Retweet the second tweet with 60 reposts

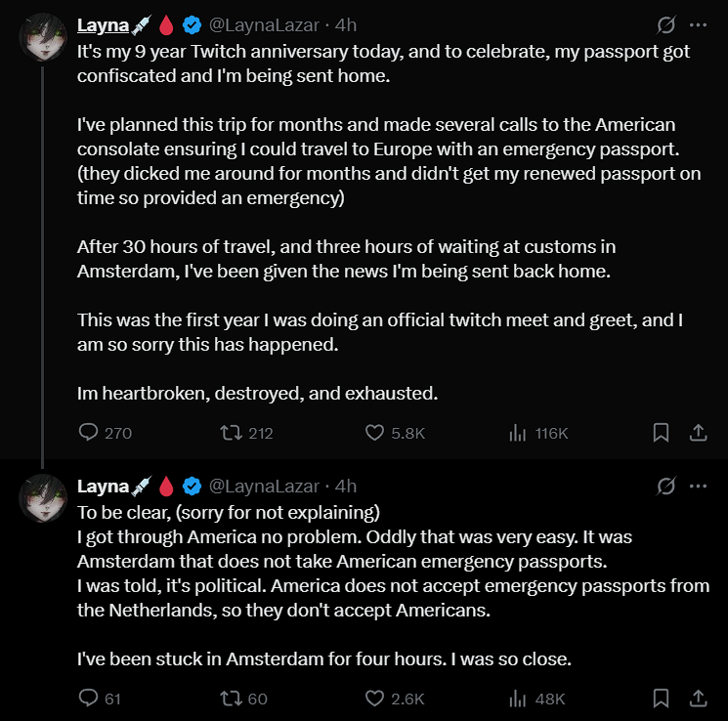[x=231, y=699]
